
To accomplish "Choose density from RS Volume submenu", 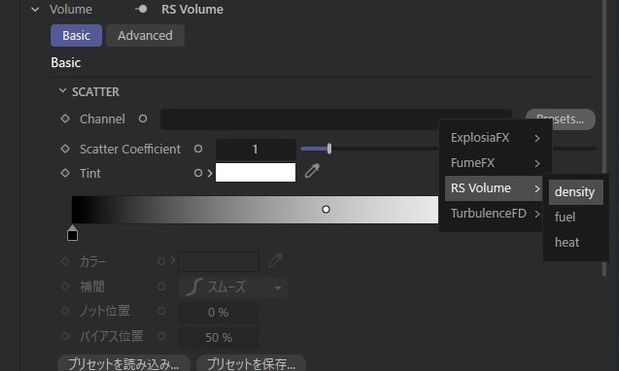I will (x=575, y=192).
